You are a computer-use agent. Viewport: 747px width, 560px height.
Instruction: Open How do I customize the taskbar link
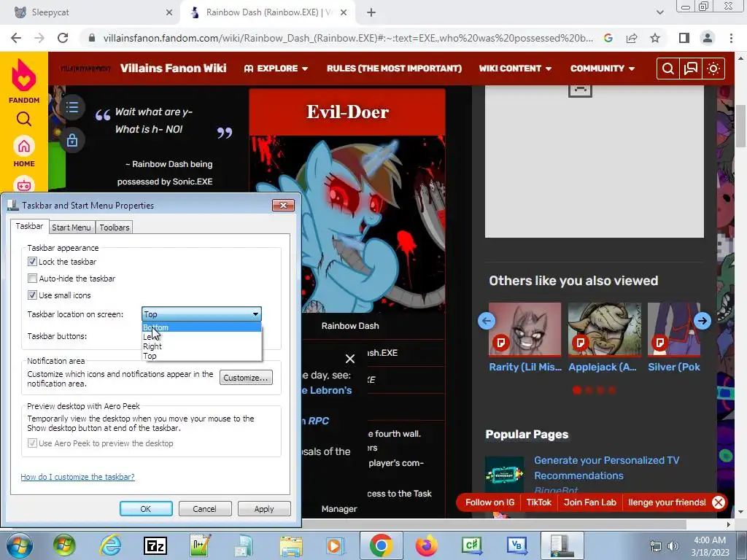pos(77,477)
